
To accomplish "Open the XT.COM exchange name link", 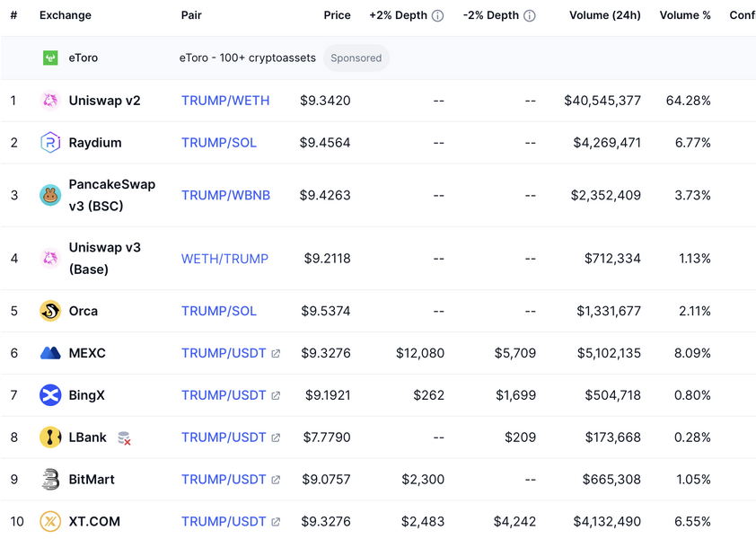I will click(94, 521).
